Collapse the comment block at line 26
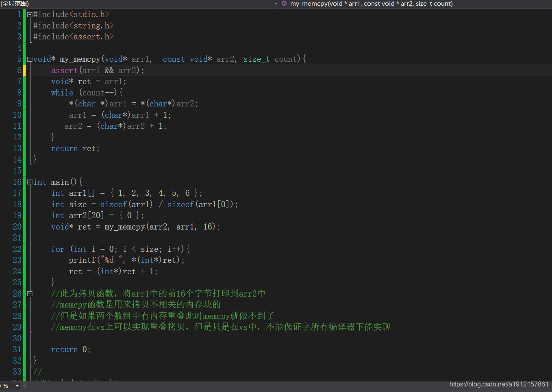 coord(30,294)
